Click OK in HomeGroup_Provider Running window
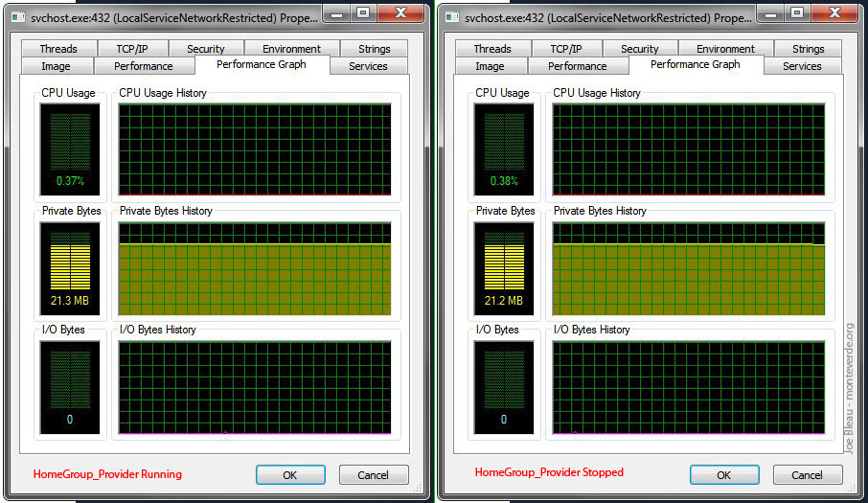 coord(290,475)
